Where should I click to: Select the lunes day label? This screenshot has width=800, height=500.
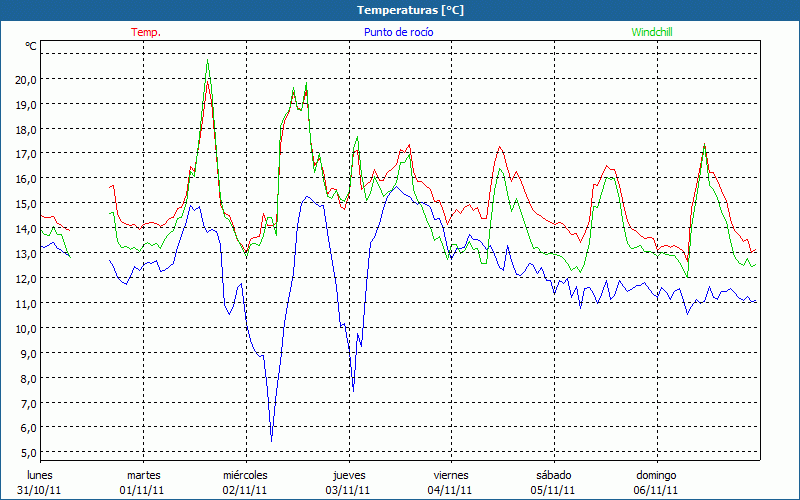40,474
